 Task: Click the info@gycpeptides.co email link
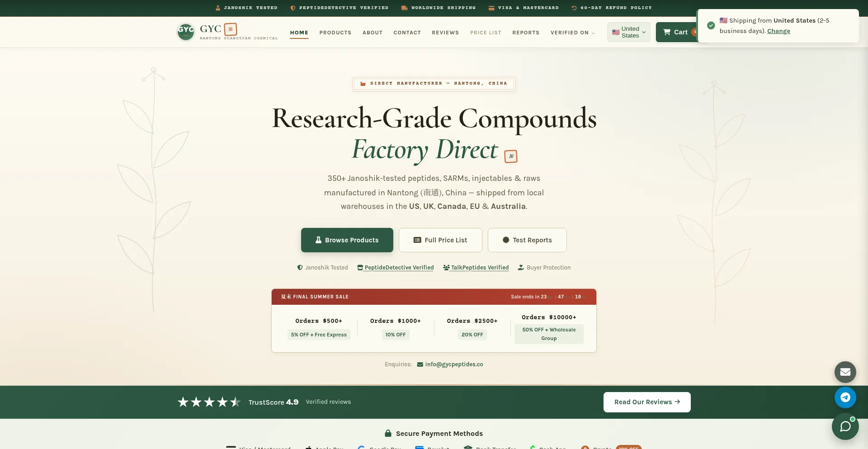(x=454, y=364)
